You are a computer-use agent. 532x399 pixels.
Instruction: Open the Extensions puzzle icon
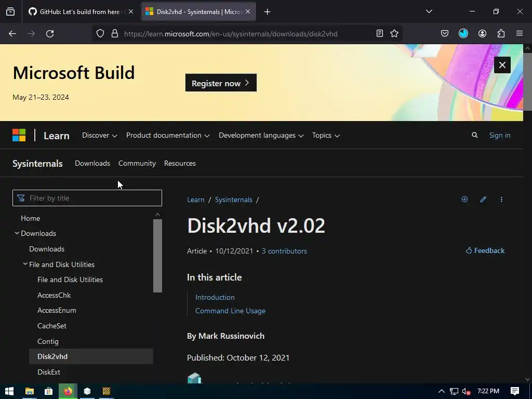coord(501,33)
